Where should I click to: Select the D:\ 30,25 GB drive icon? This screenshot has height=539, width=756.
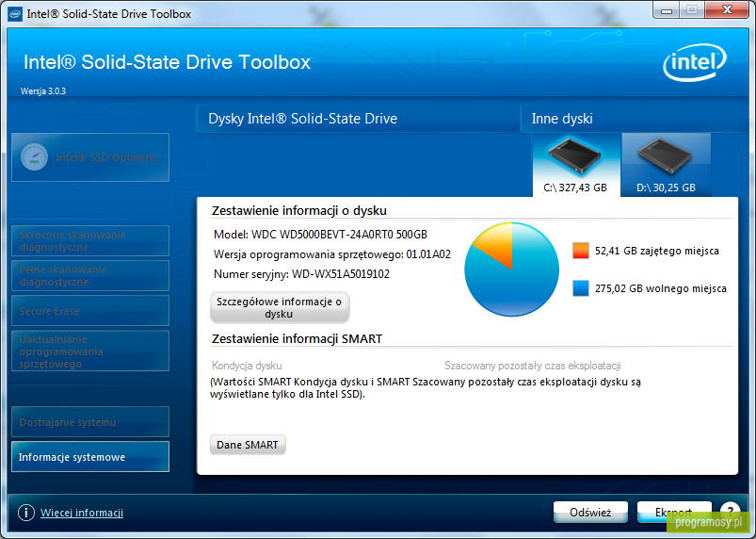coord(666,165)
